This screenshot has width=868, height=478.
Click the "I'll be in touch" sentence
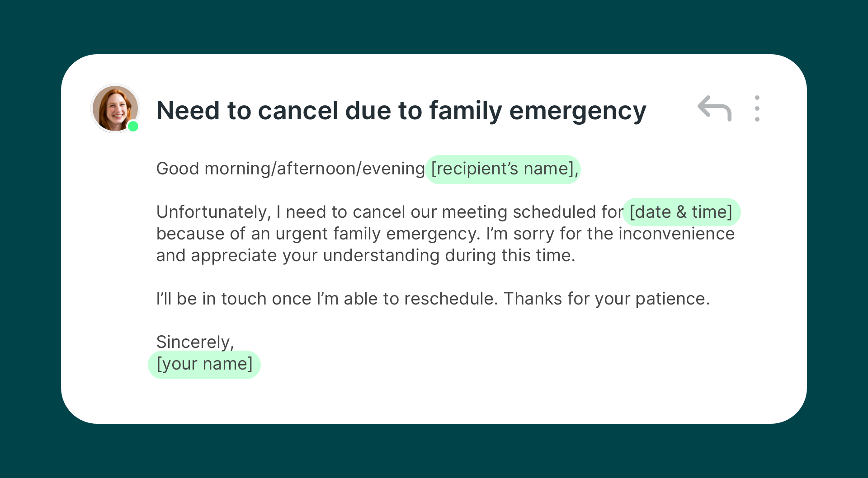click(326, 299)
